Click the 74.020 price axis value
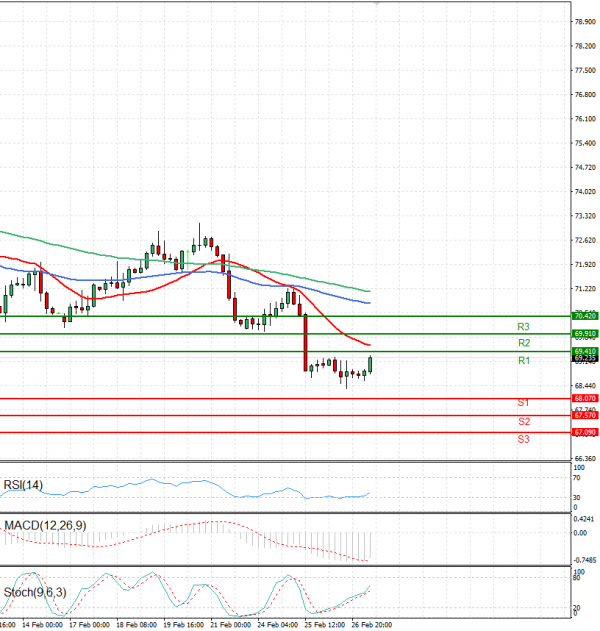 click(x=585, y=192)
